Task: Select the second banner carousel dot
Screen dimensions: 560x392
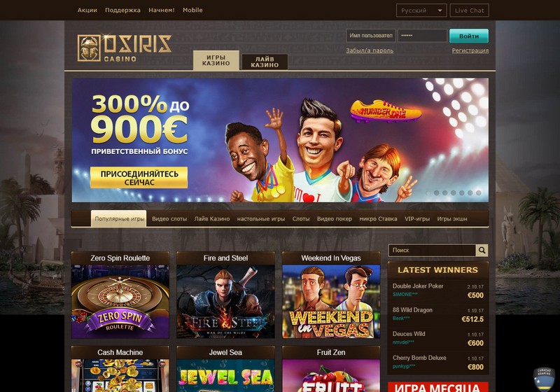Action: (x=436, y=192)
